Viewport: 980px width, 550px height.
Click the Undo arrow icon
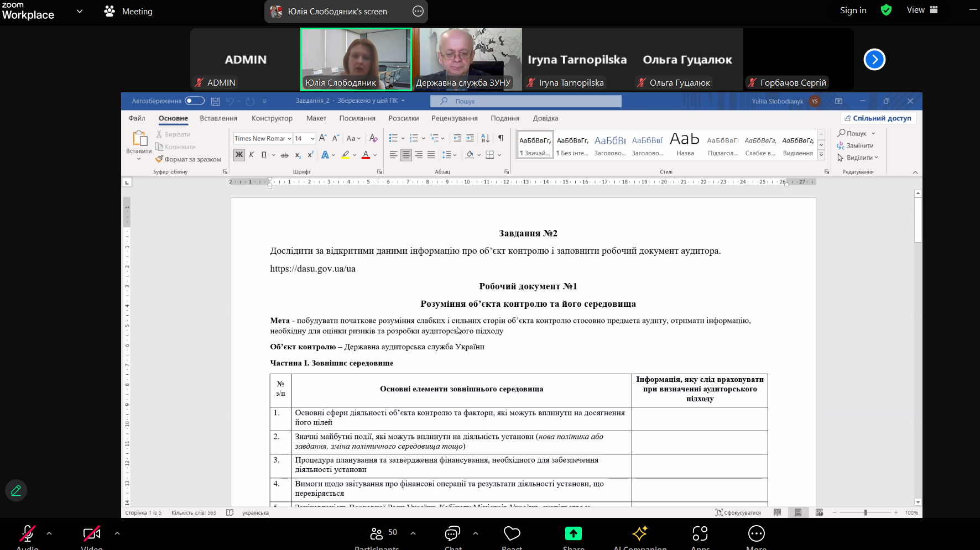click(230, 101)
